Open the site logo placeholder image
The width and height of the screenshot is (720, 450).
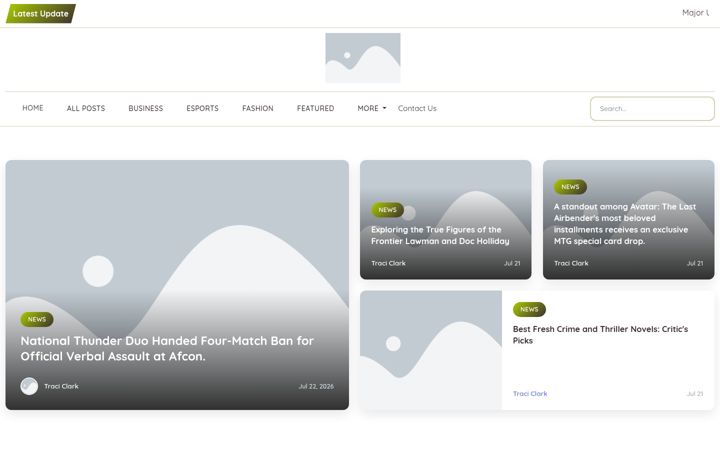point(363,58)
